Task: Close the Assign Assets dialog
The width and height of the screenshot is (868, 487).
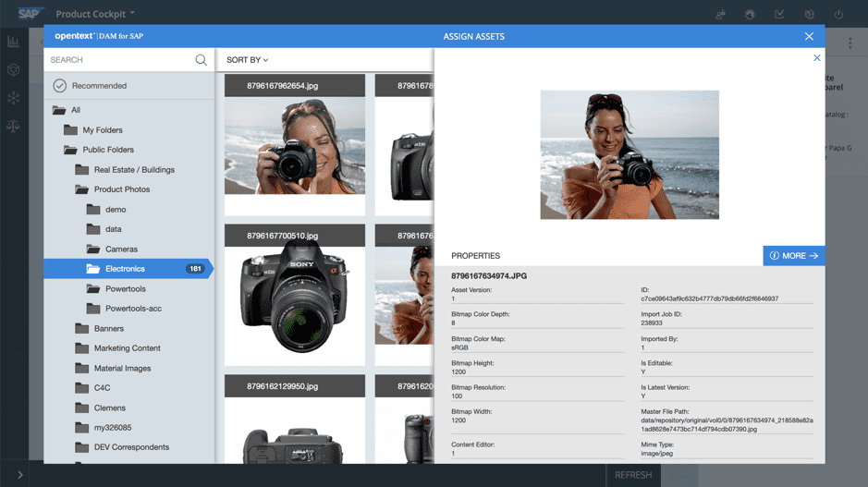Action: (809, 37)
